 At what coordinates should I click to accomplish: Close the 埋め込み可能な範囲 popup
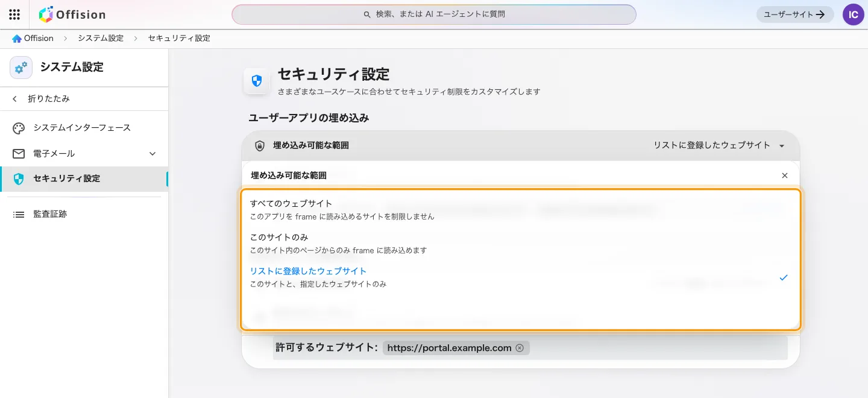[x=784, y=175]
